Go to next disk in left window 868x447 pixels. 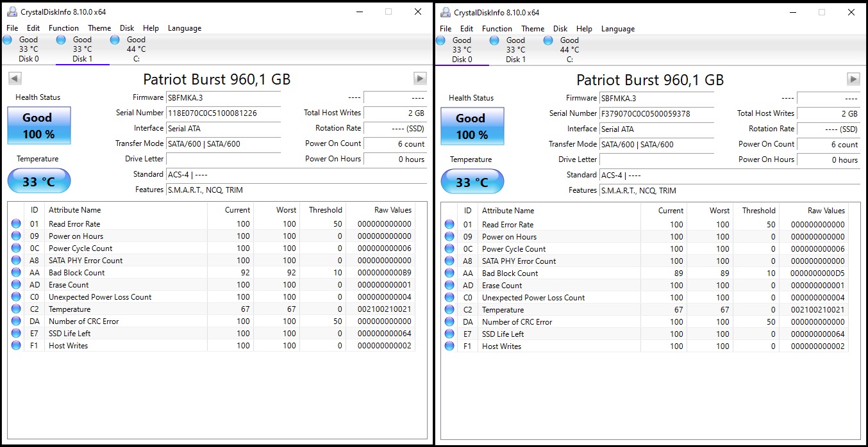(420, 78)
